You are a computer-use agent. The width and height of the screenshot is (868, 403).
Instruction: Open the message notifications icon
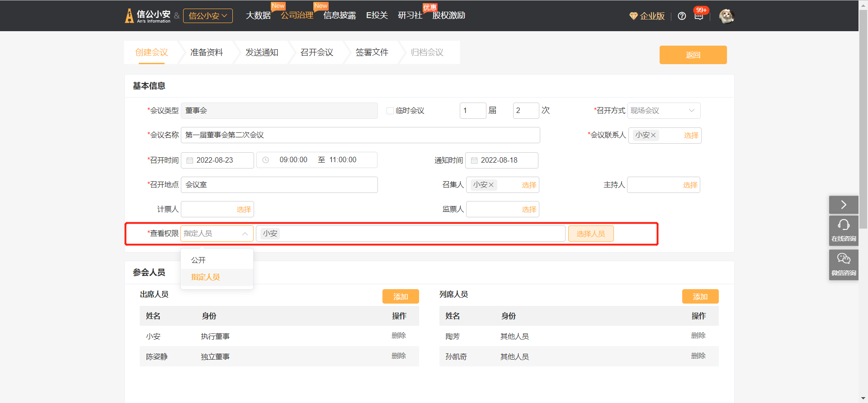pyautogui.click(x=699, y=16)
